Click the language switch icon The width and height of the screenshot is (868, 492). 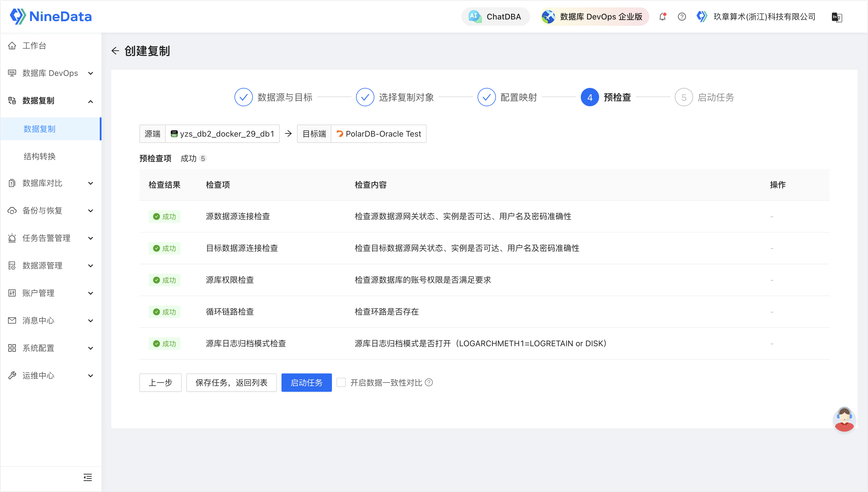tap(836, 17)
